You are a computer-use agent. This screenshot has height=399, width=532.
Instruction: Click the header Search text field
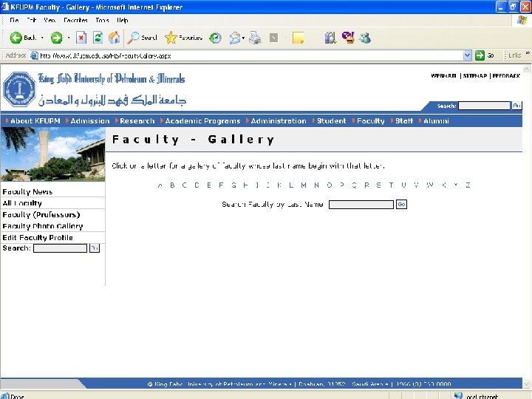(484, 106)
